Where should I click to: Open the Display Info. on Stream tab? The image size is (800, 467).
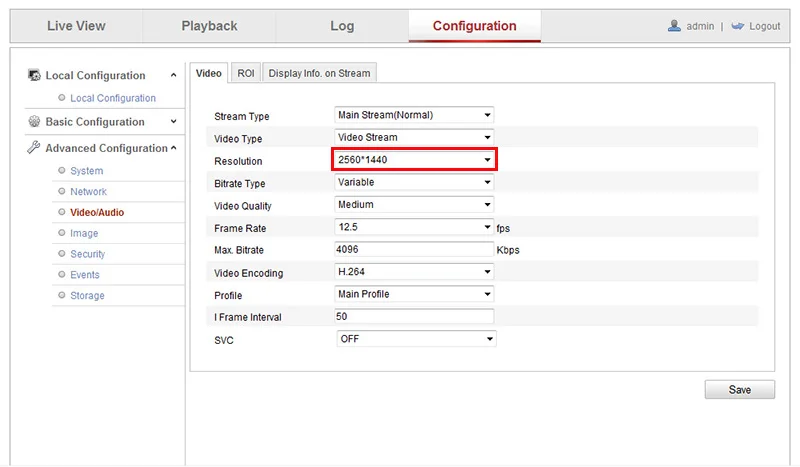[x=319, y=73]
